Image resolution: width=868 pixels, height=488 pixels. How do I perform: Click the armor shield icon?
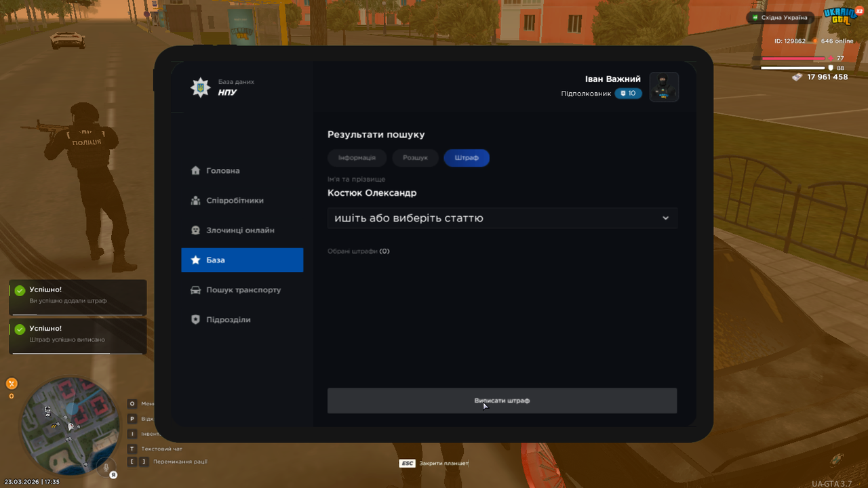tap(831, 68)
